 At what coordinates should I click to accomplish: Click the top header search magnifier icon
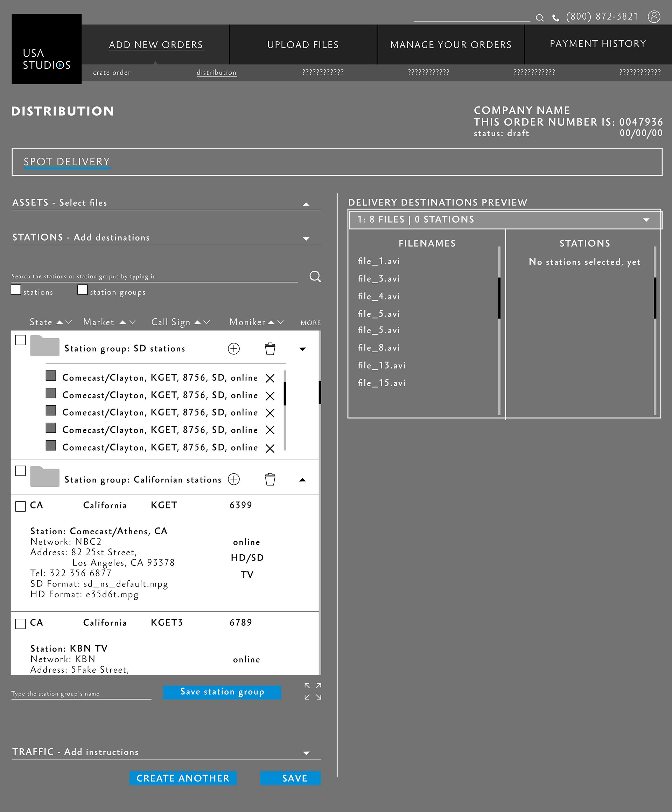point(539,18)
